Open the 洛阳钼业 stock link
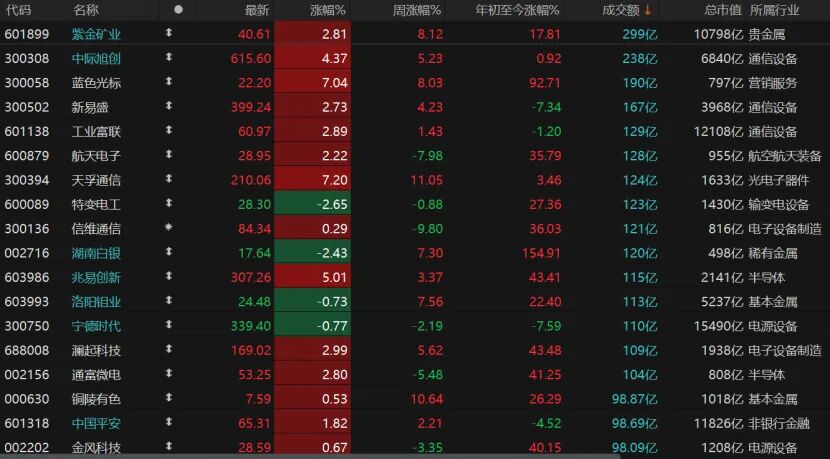 point(96,302)
